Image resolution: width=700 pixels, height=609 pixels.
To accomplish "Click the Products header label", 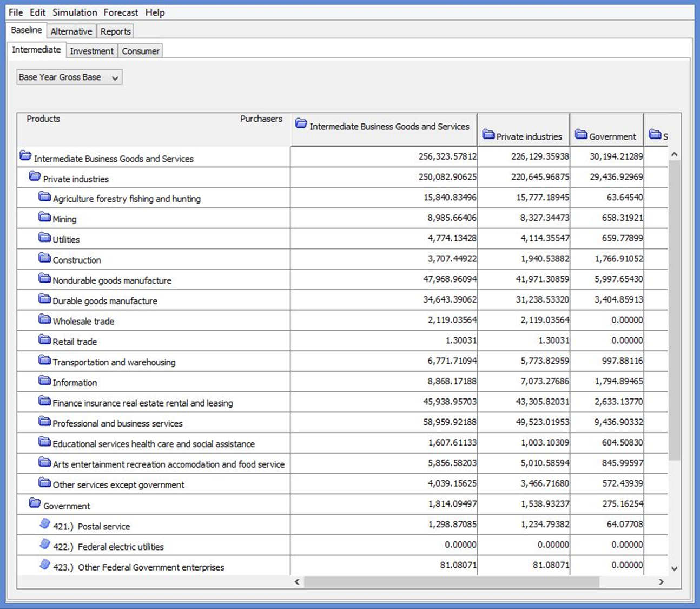I will click(x=43, y=119).
